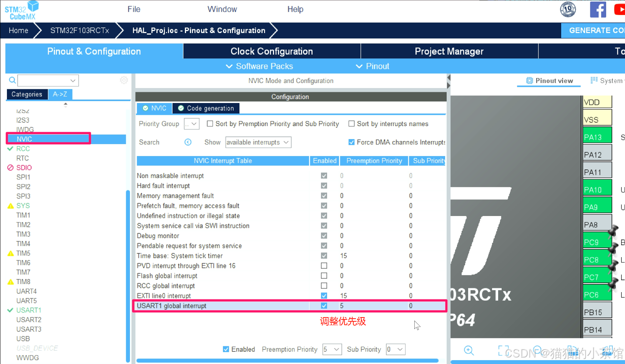625x364 pixels.
Task: Click HAL_Proj.ioc Pinout & Configuration breadcrumb
Action: [x=199, y=30]
